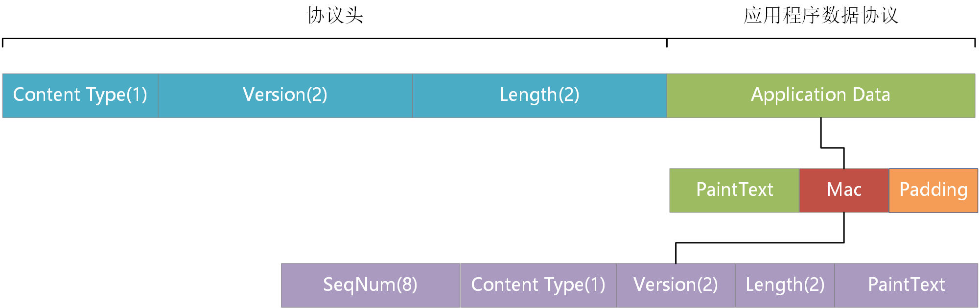Select the green Application Data box
Screen dimensions: 980x308
820,95
